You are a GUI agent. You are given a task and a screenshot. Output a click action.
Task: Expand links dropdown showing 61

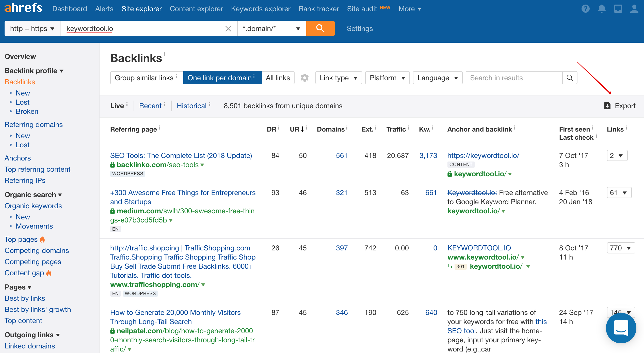[619, 192]
